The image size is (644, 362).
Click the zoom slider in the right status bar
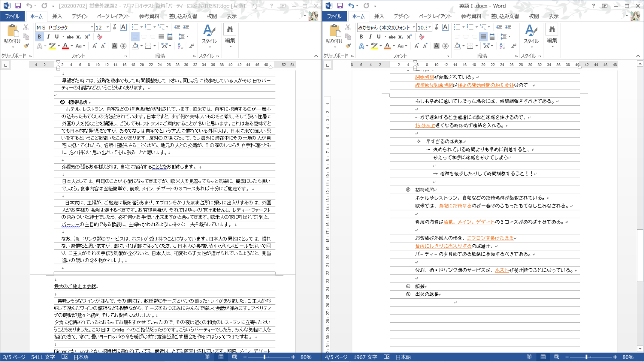tap(587, 357)
